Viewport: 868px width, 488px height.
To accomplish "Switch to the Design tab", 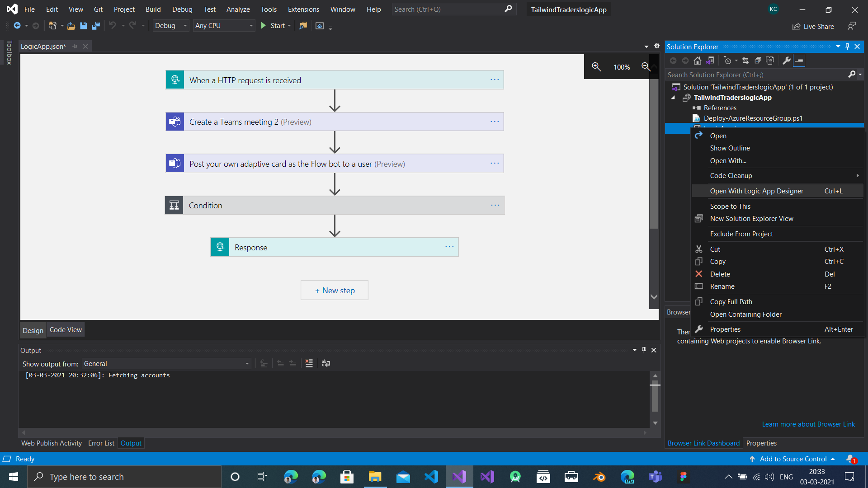I will click(x=33, y=330).
